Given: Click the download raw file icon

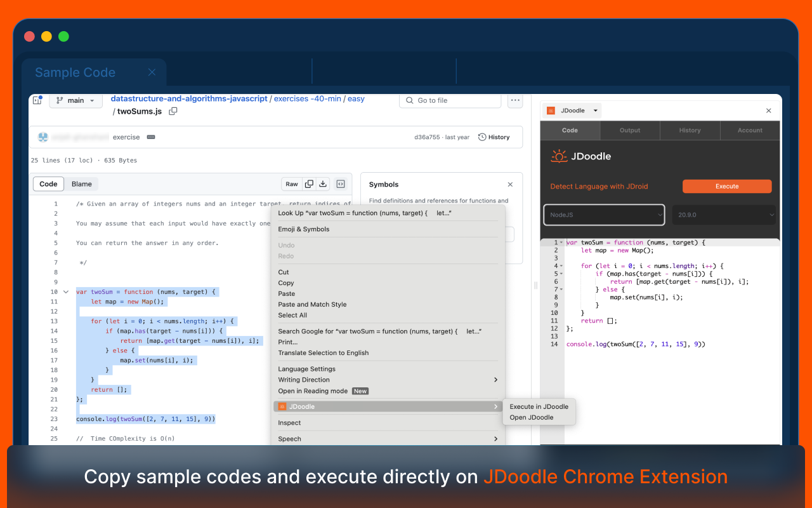Looking at the screenshot, I should click(x=323, y=184).
